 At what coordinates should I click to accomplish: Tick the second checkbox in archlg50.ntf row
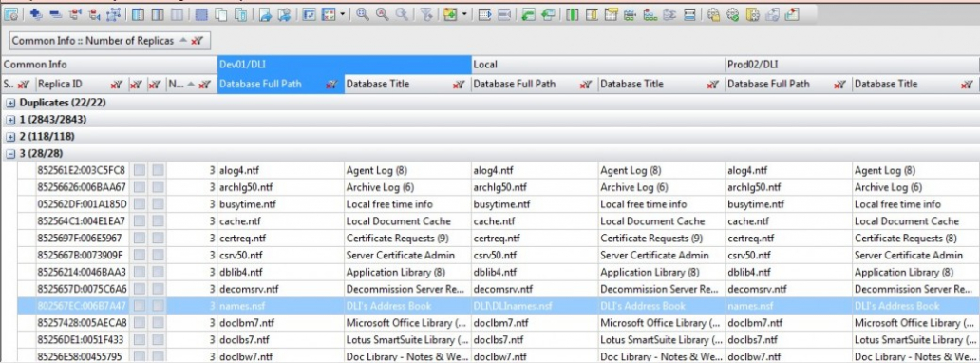(x=159, y=187)
